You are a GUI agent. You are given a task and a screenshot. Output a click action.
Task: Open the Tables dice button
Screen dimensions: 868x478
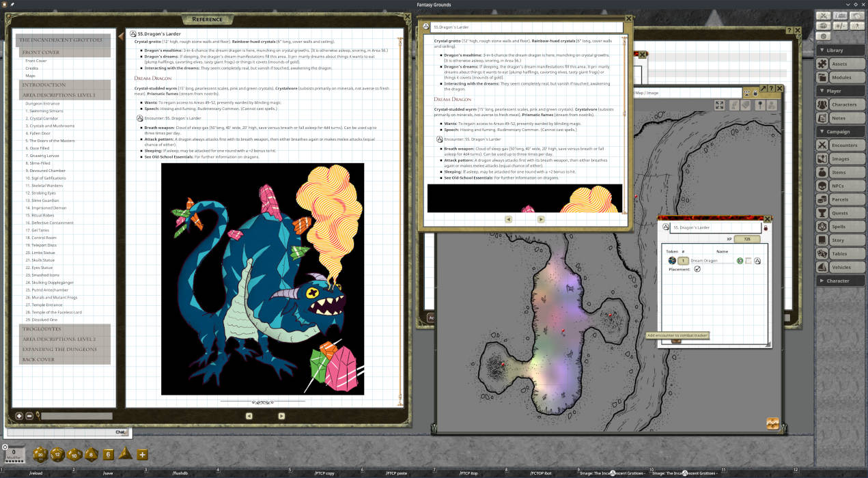(840, 253)
